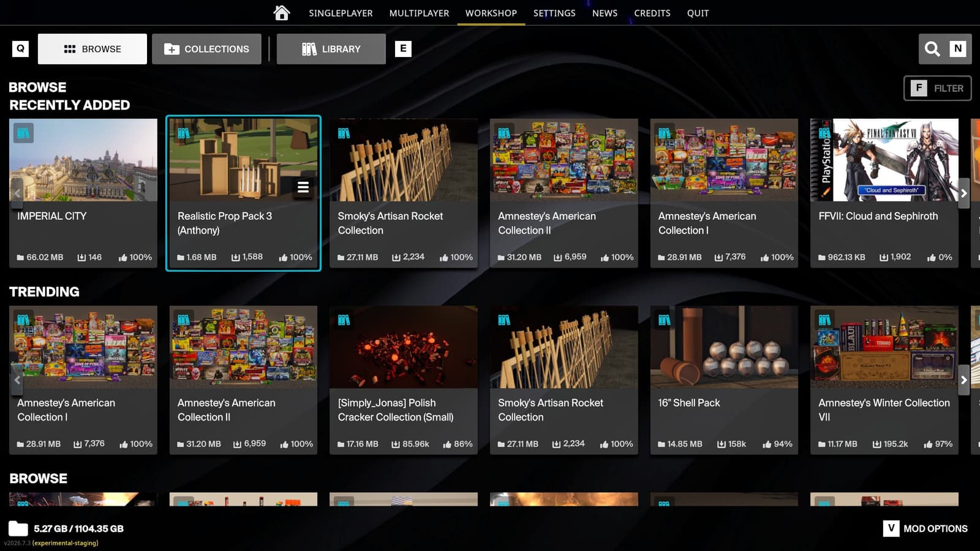Click Winter Collection VII 97% rating
The width and height of the screenshot is (980, 551).
point(938,444)
